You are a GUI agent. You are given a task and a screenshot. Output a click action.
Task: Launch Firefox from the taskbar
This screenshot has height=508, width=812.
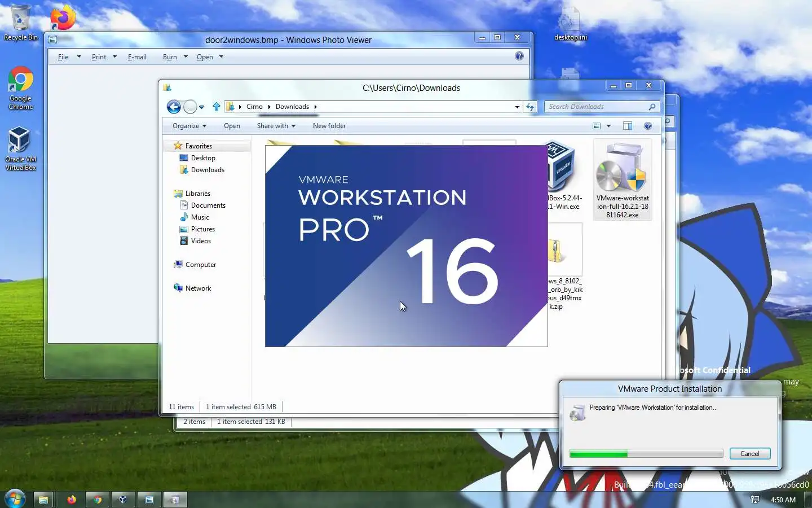coord(72,500)
